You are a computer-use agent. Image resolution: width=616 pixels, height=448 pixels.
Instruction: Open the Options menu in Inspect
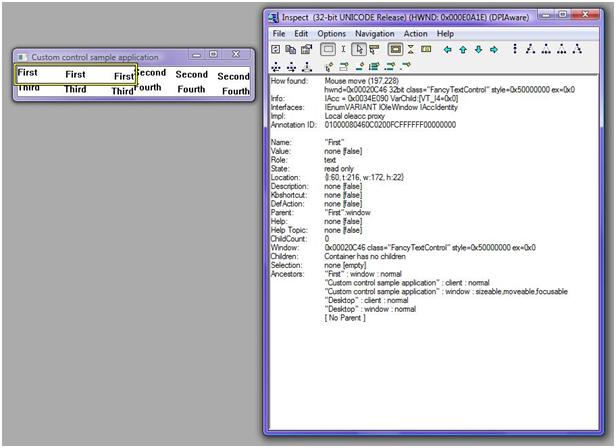pyautogui.click(x=332, y=34)
